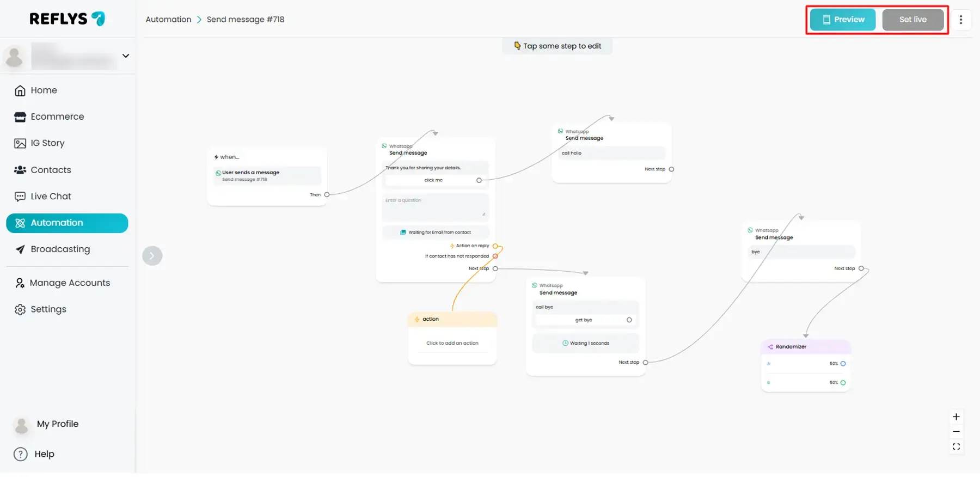Click 'Click to add an action' in action node
Viewport: 980px width, 477px height.
452,344
